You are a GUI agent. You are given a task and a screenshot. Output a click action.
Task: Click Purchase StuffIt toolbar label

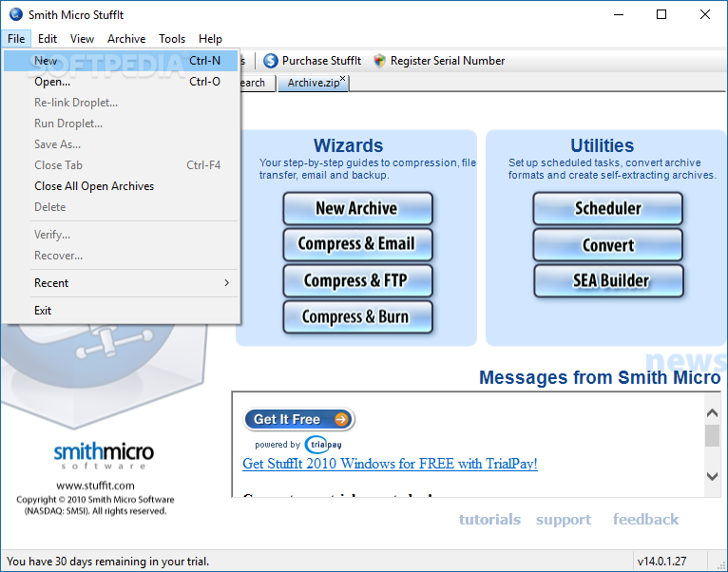click(321, 61)
